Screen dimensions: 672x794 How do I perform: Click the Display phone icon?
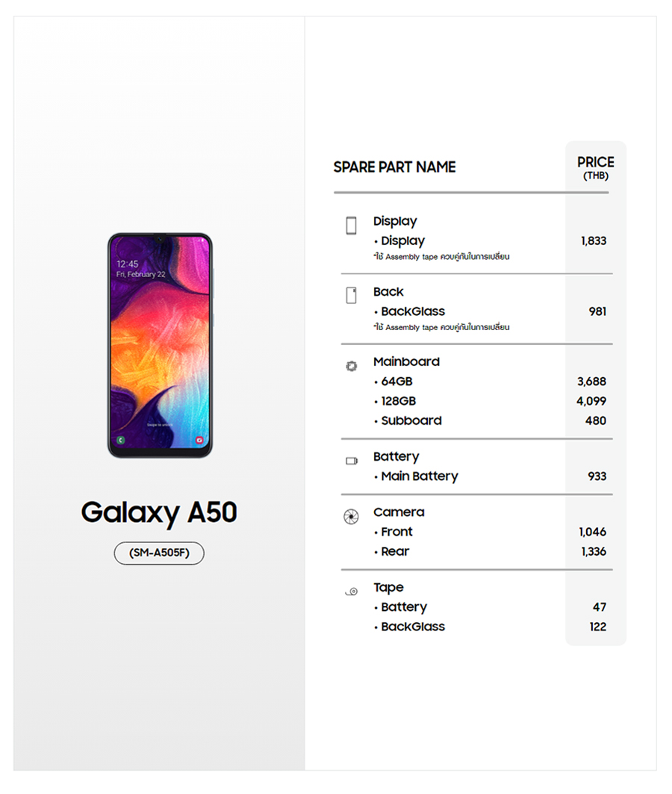[x=351, y=226]
